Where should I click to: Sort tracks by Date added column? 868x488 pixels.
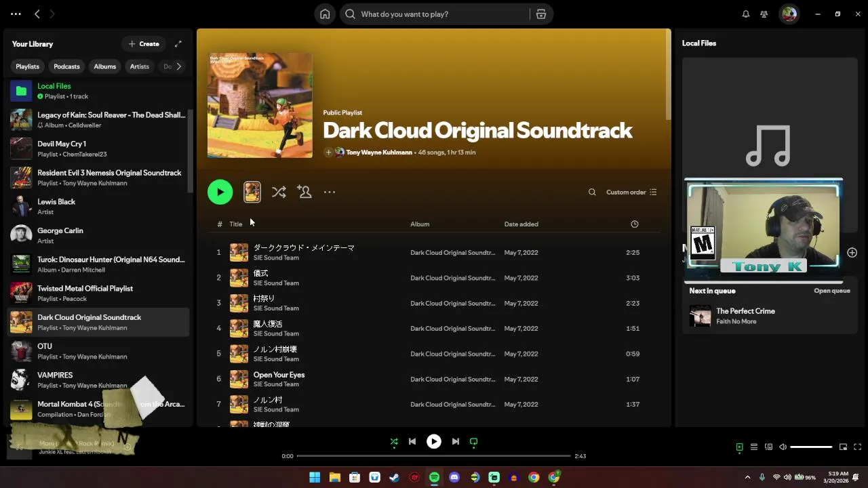click(521, 224)
